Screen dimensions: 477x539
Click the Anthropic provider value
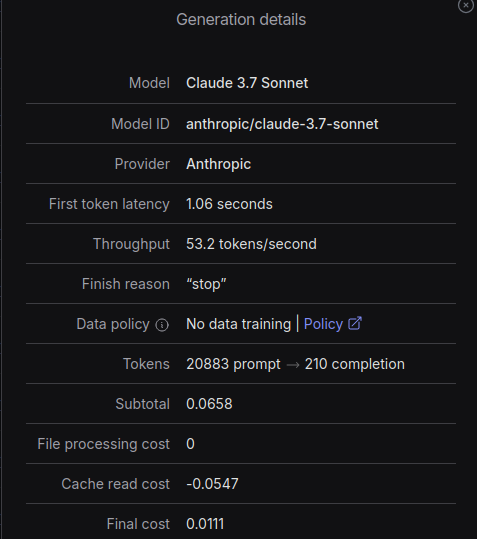click(218, 164)
